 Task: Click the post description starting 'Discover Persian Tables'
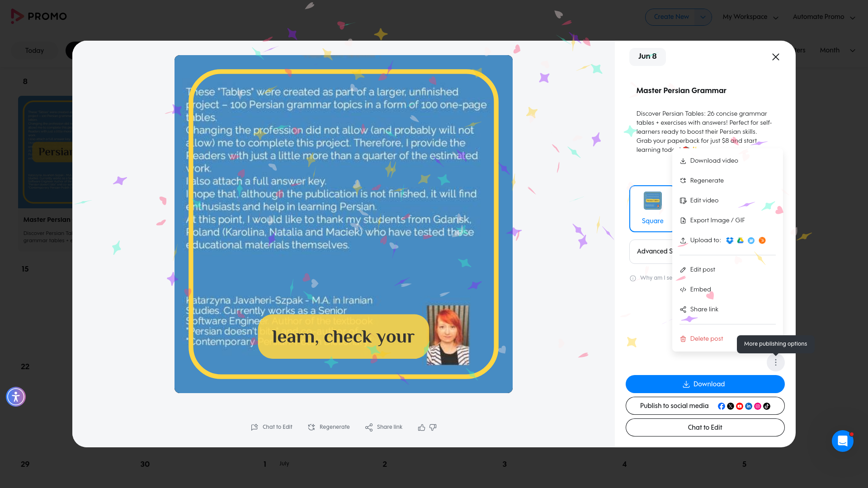pyautogui.click(x=704, y=132)
